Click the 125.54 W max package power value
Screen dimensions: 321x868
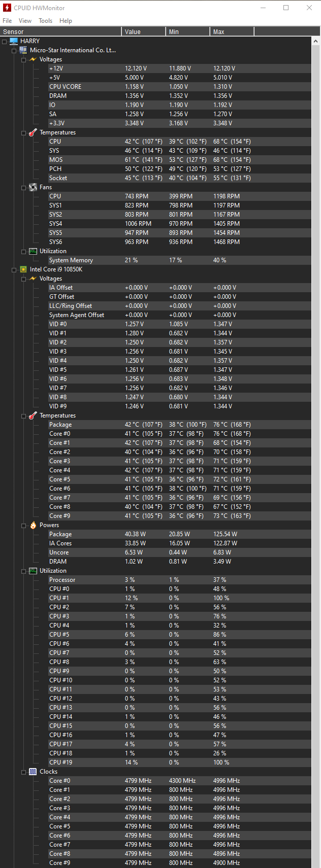point(225,534)
